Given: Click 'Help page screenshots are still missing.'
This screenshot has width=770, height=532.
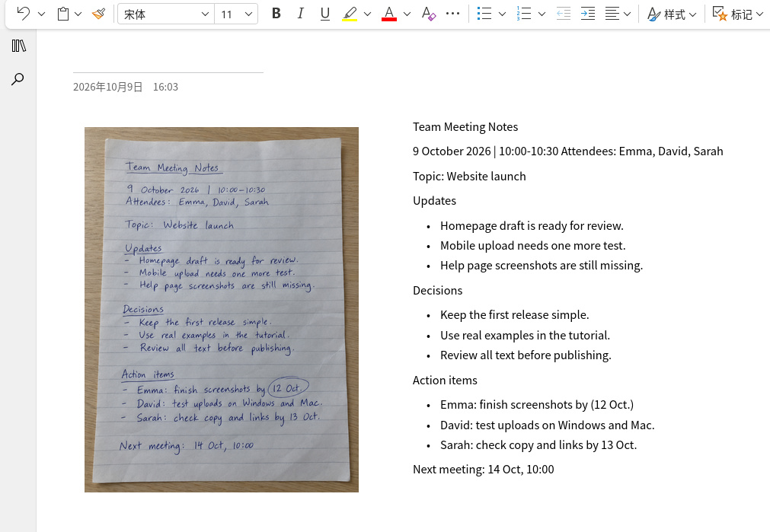Looking at the screenshot, I should pyautogui.click(x=542, y=266).
